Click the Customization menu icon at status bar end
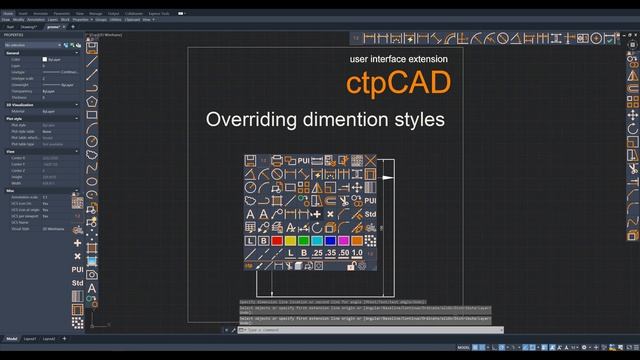Screen dimensions: 640x360 (x=636, y=347)
